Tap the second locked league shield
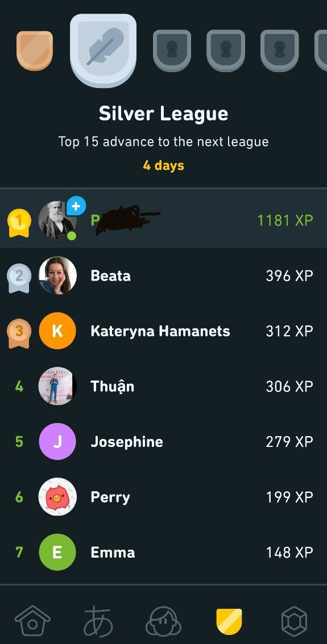The height and width of the screenshot is (644, 327). 225,51
